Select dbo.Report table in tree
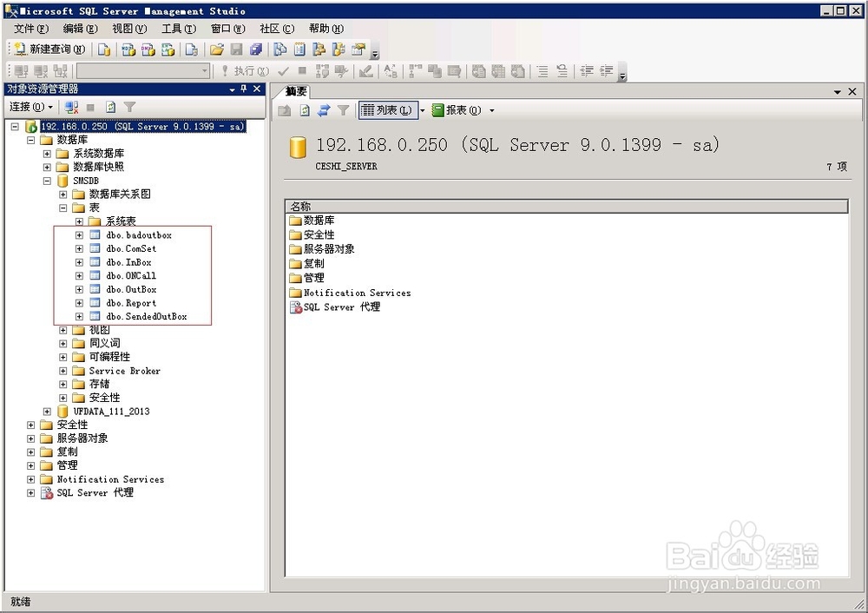 [x=131, y=303]
